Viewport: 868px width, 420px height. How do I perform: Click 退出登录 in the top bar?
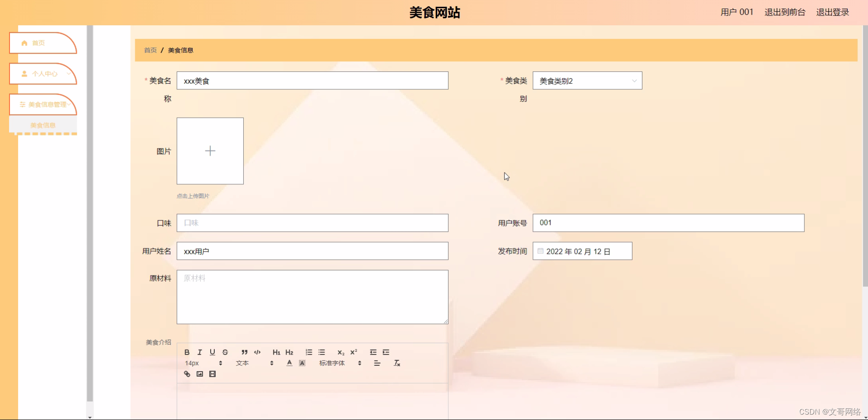pyautogui.click(x=832, y=12)
